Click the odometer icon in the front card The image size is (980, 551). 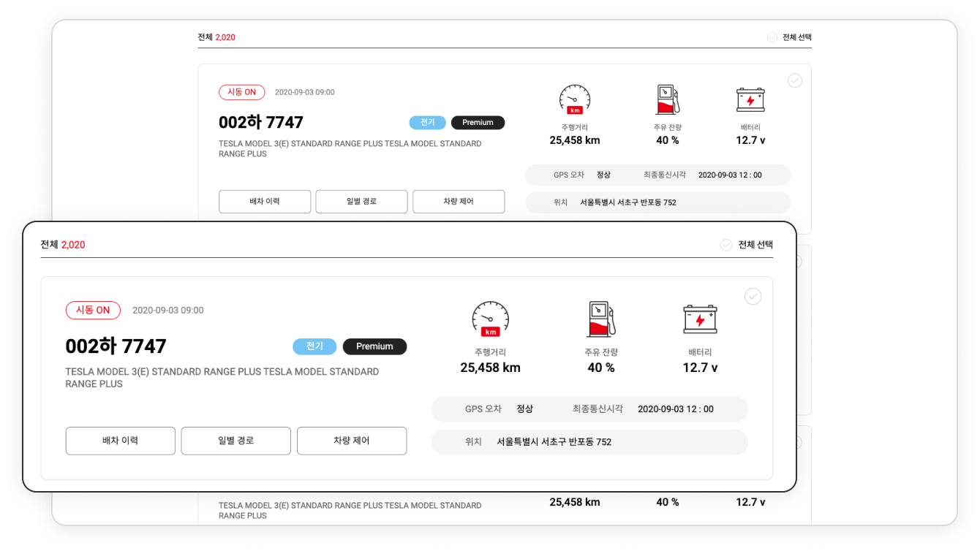[490, 319]
